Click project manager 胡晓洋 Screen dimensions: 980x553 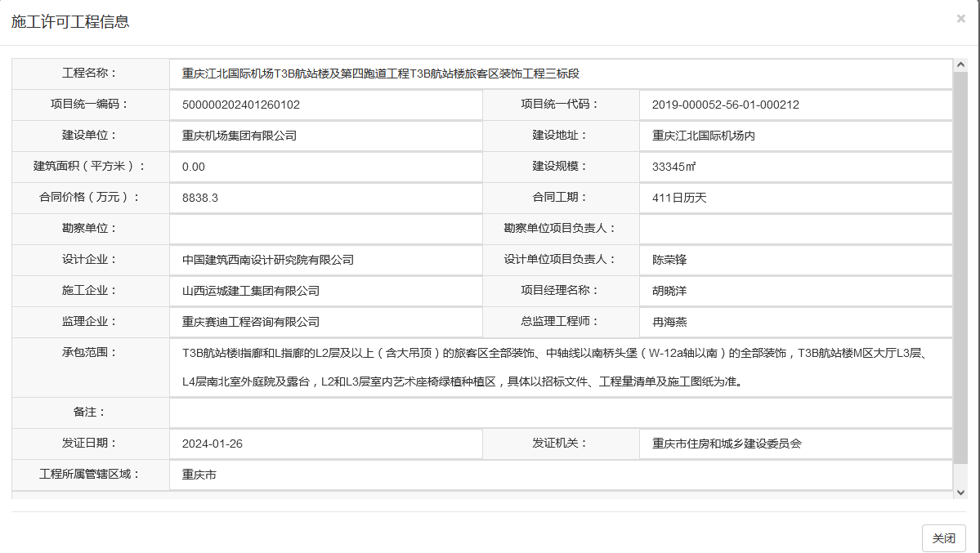click(669, 291)
